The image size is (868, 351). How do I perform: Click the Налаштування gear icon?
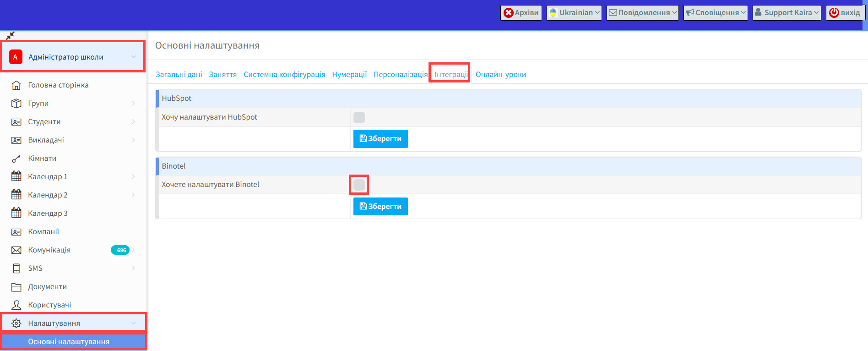pyautogui.click(x=16, y=324)
